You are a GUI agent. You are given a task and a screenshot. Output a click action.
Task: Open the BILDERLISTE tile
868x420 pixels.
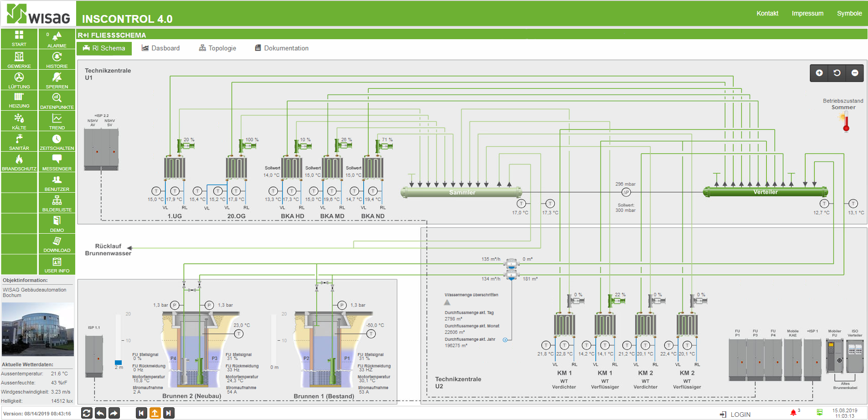click(x=57, y=203)
